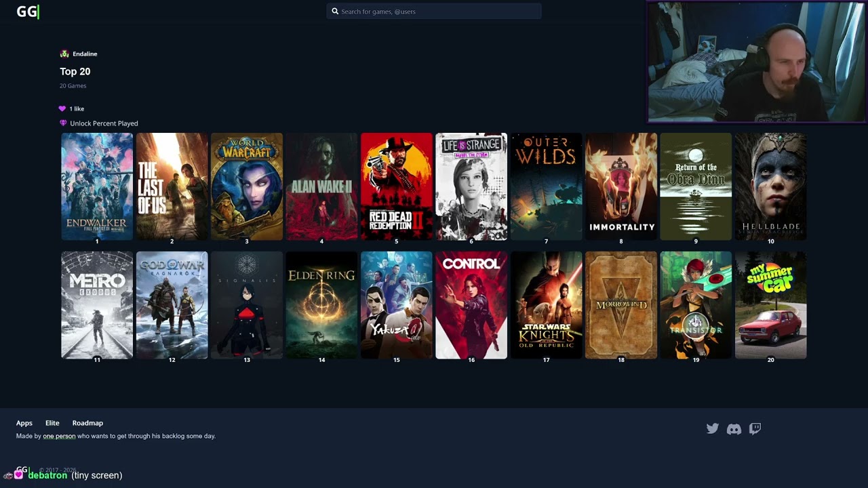Open Transistor game cover
This screenshot has width=868, height=488.
coord(696,305)
